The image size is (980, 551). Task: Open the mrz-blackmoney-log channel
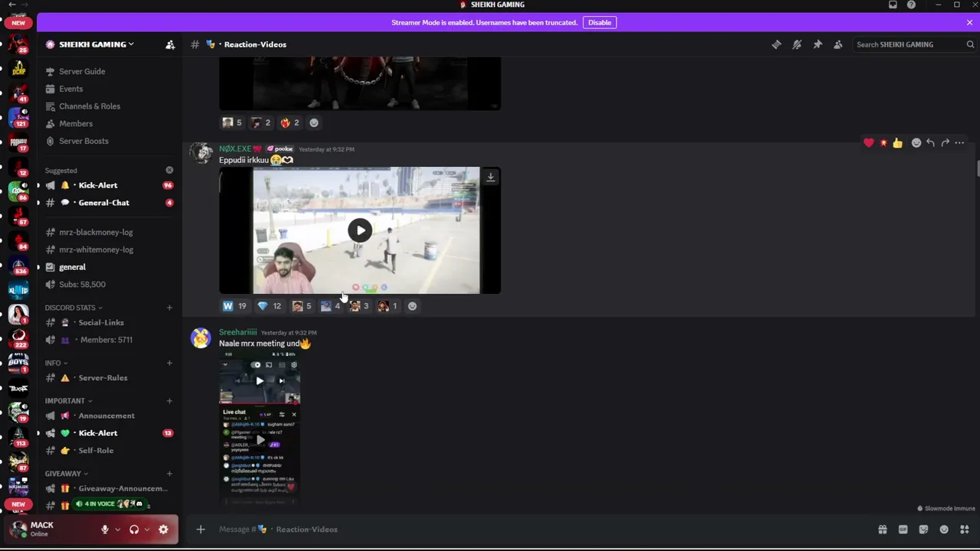click(109, 232)
